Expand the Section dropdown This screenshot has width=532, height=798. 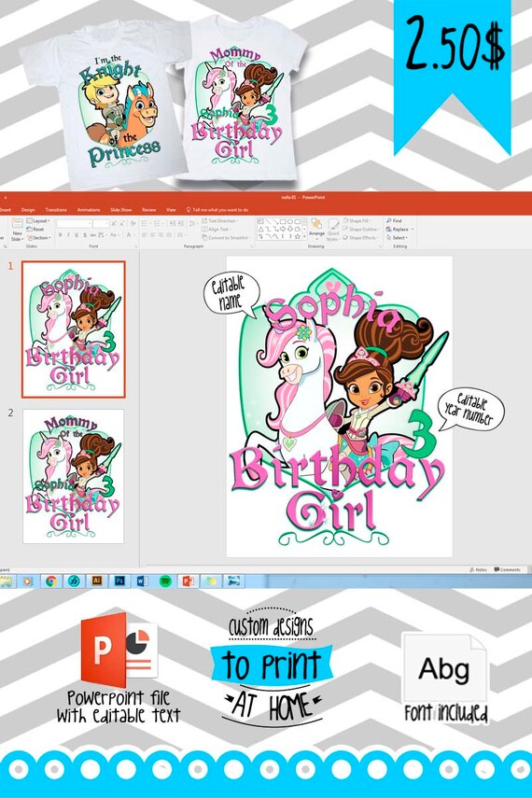[x=40, y=238]
